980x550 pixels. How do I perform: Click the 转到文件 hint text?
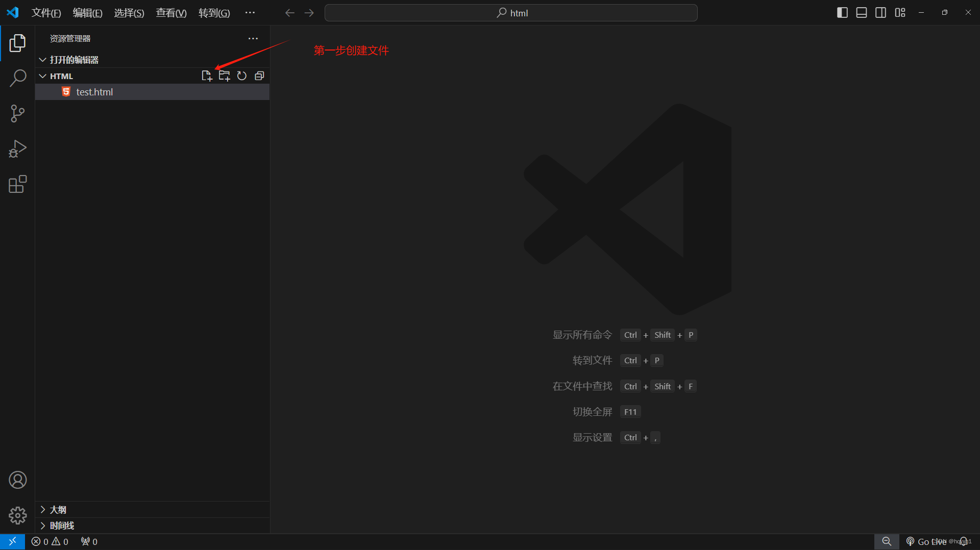click(592, 361)
